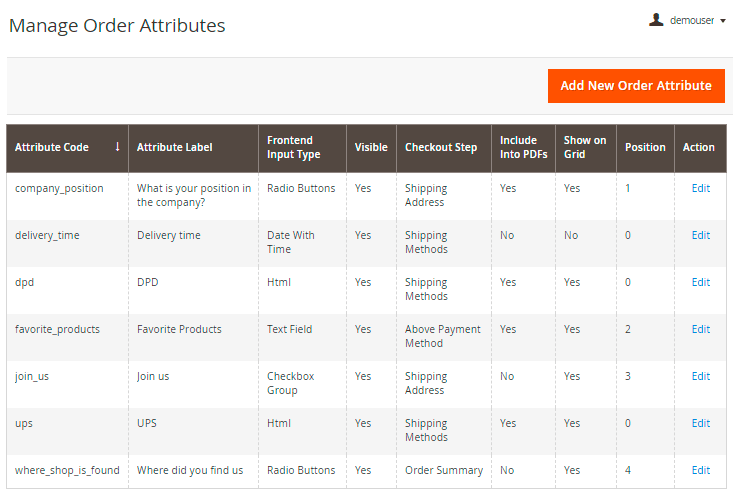The width and height of the screenshot is (733, 500).
Task: Click Add New Order Attribute button
Action: 636,86
